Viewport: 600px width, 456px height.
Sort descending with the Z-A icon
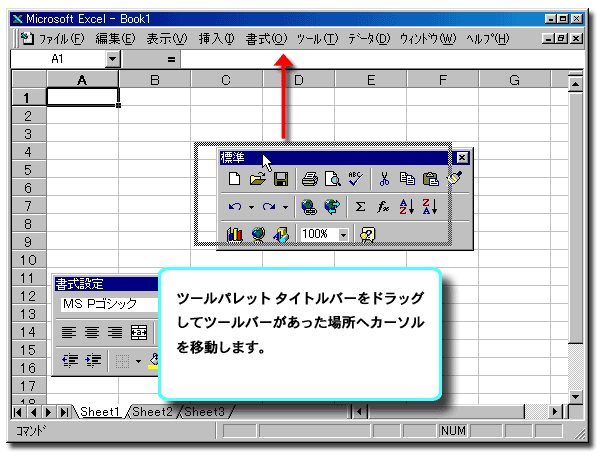click(x=430, y=207)
